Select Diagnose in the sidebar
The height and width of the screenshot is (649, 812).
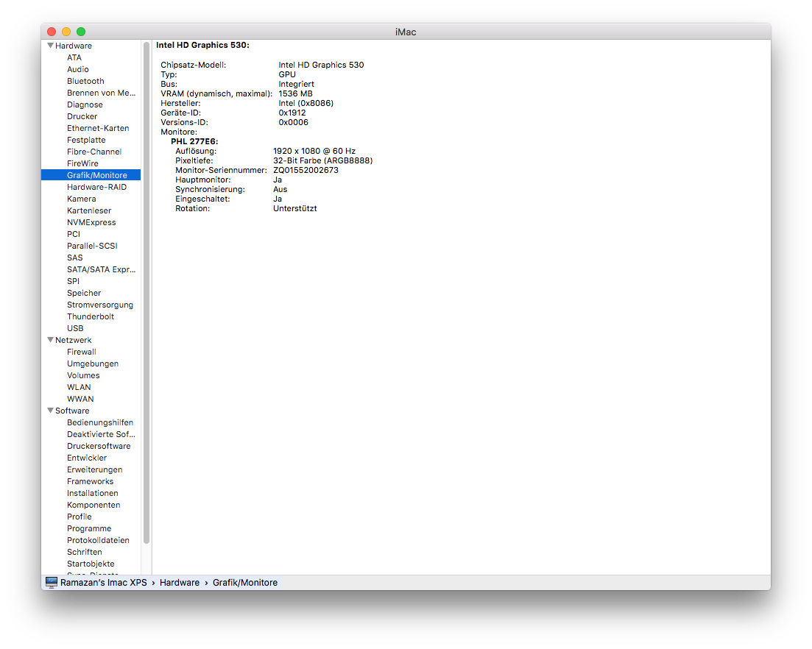coord(85,104)
